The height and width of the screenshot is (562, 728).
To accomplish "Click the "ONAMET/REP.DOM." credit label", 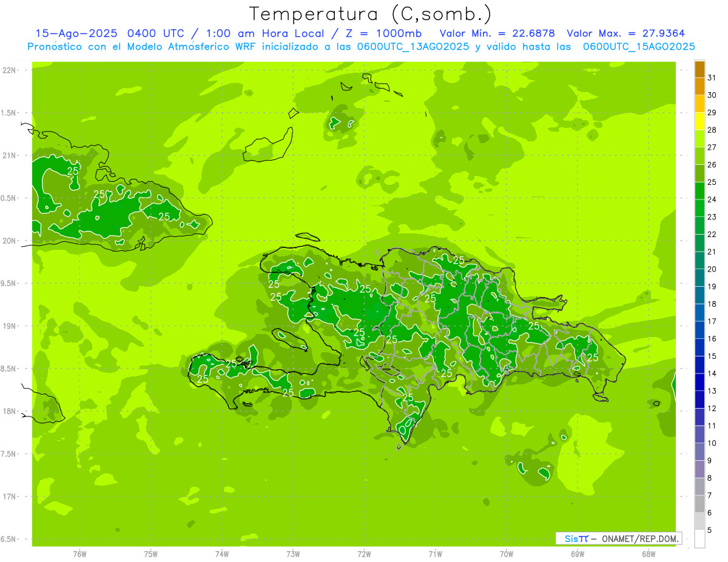I will (x=640, y=538).
